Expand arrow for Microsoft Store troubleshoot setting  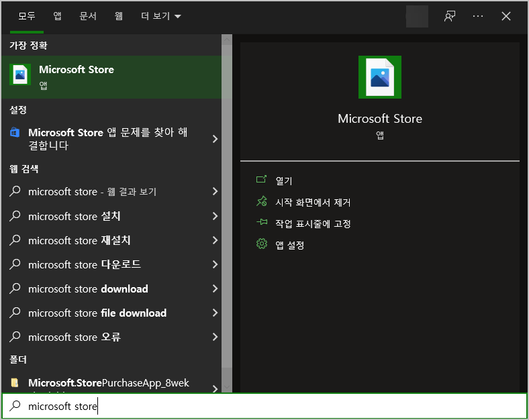(215, 139)
